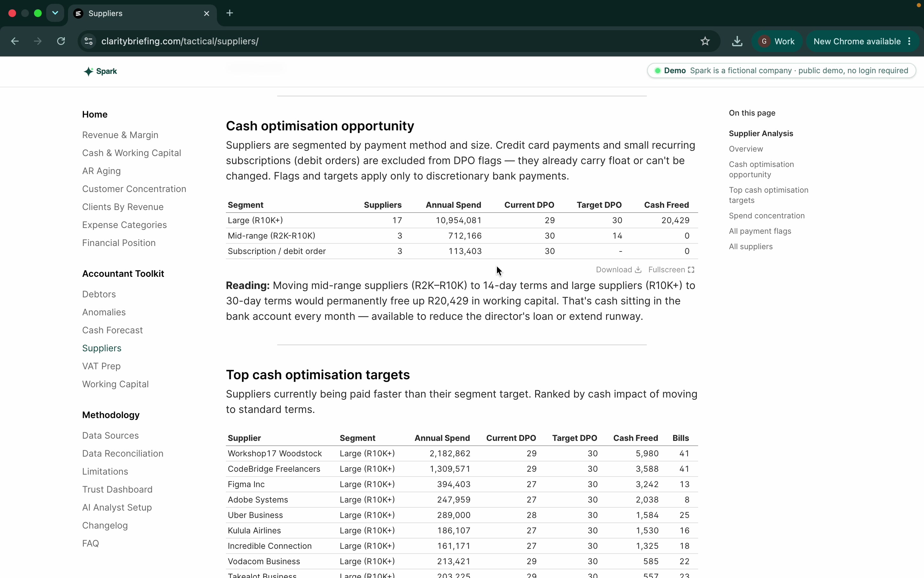Go to Home in sidebar

pyautogui.click(x=95, y=114)
